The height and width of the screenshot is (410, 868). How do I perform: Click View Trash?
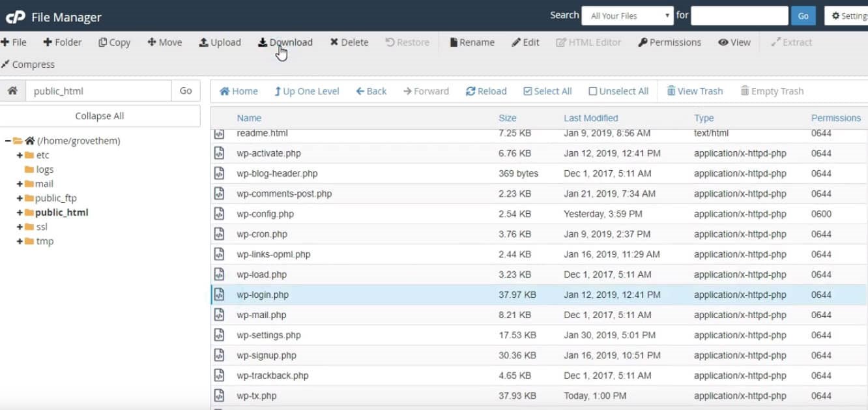click(x=695, y=91)
